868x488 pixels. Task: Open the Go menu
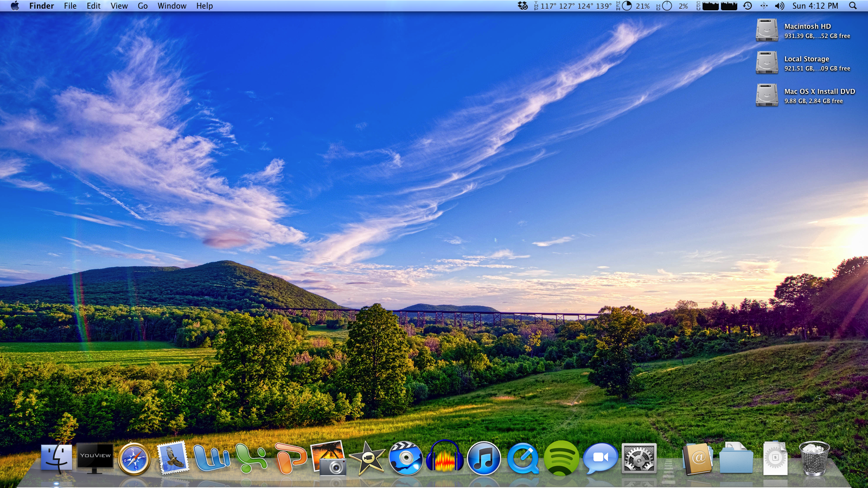click(x=143, y=6)
